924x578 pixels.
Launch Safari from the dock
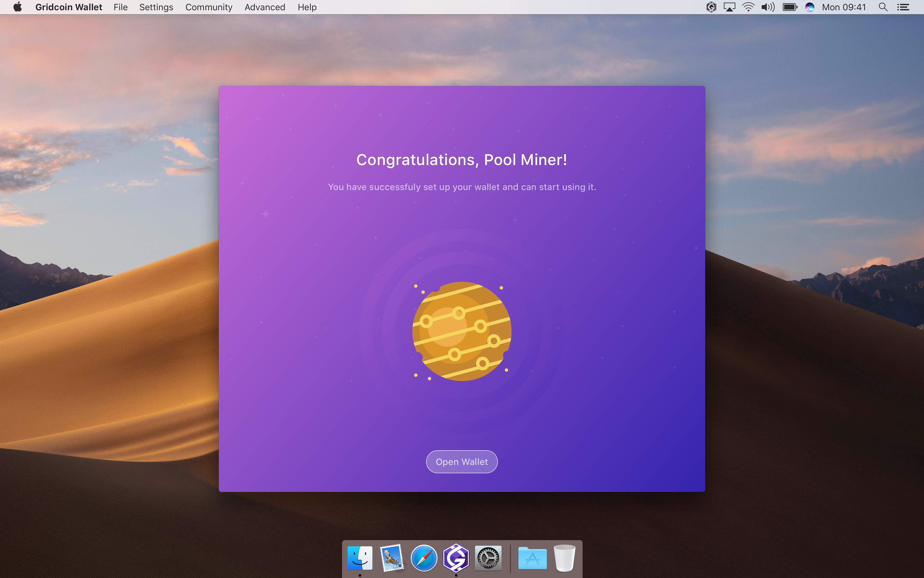[x=424, y=558]
